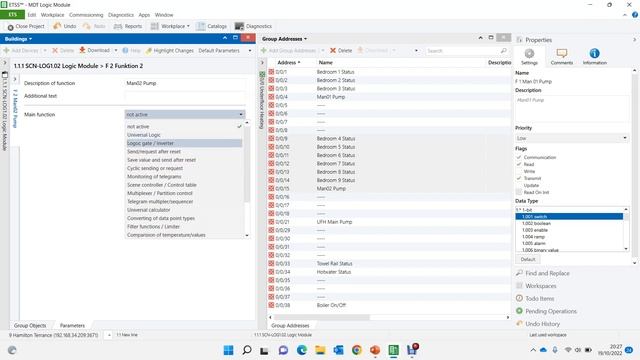Select Universal Logic option
The height and width of the screenshot is (360, 640).
[x=184, y=135]
